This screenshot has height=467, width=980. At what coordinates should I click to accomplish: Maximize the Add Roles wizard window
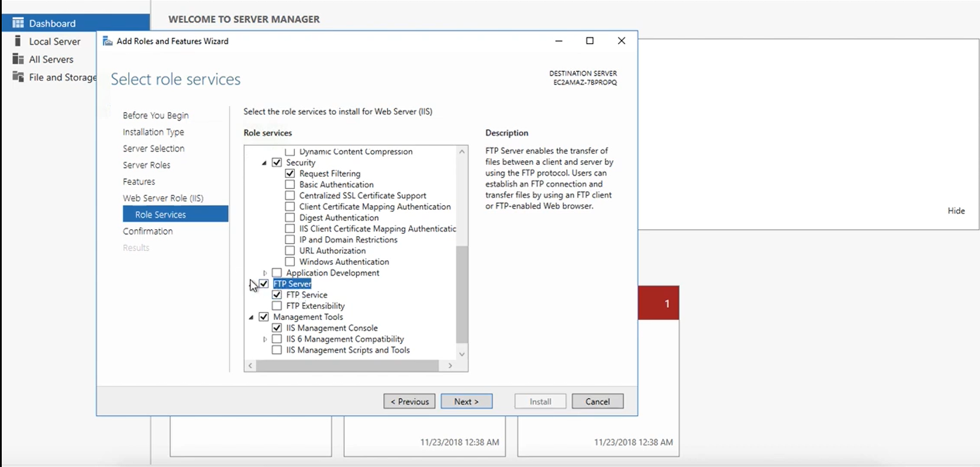(x=590, y=41)
